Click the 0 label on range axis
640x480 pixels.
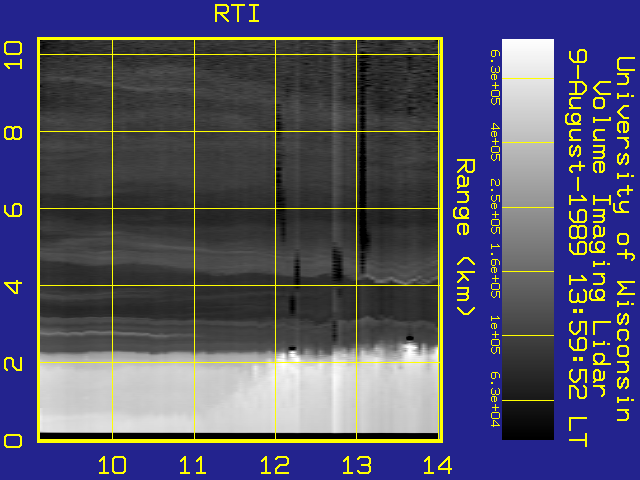pos(13,441)
